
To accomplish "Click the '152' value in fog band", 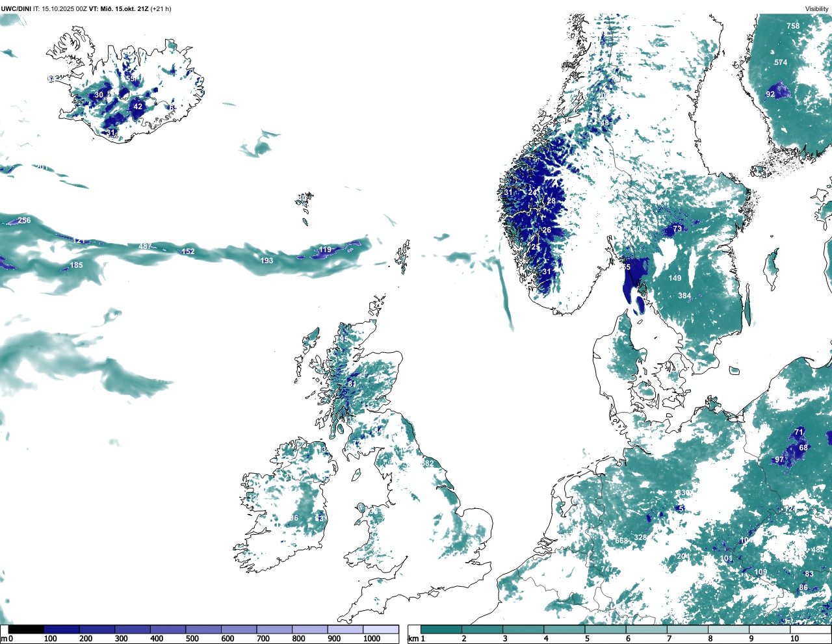I will click(x=188, y=251).
